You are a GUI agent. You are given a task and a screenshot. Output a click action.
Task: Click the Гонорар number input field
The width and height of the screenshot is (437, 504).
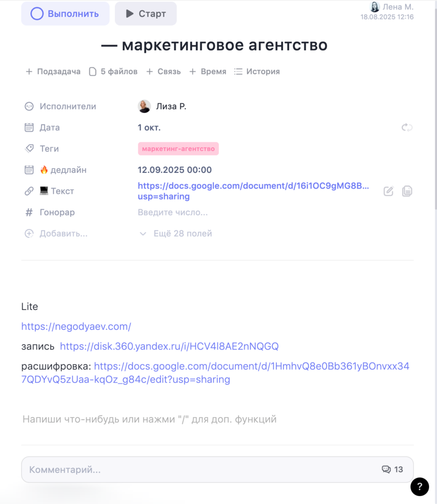click(x=173, y=212)
